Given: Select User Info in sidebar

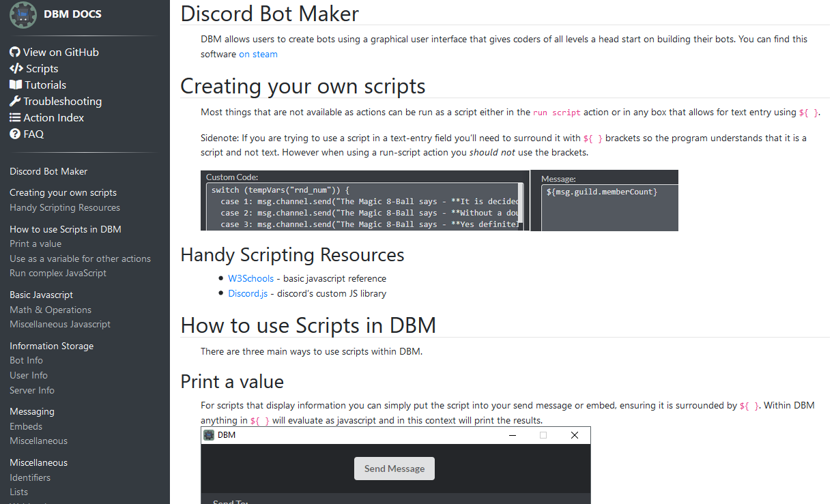Looking at the screenshot, I should coord(29,375).
